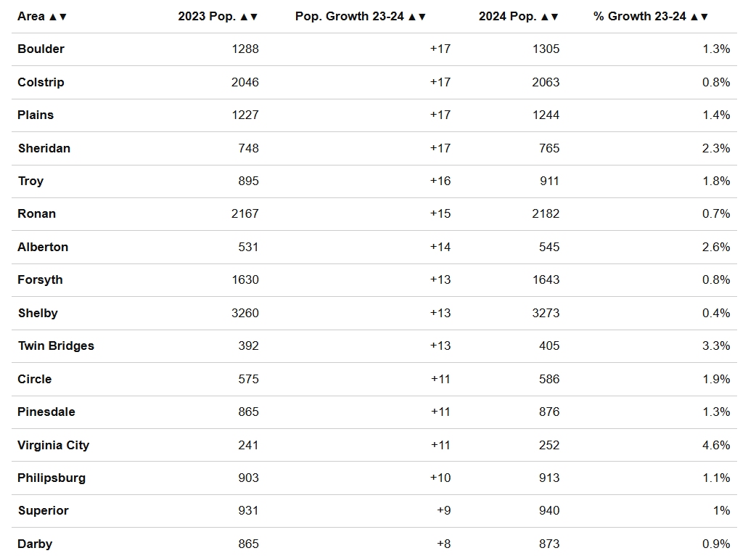Click Shelby's 2024 population value 3273

(x=546, y=313)
